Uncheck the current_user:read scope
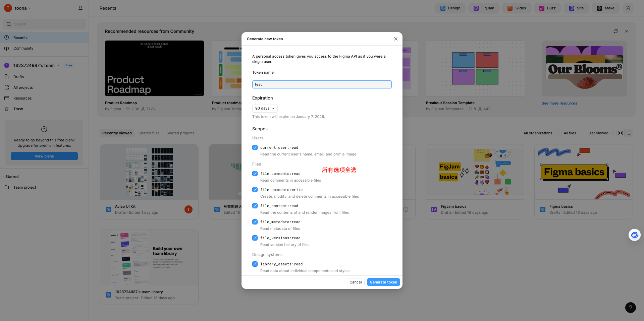The image size is (644, 321). coord(255,147)
